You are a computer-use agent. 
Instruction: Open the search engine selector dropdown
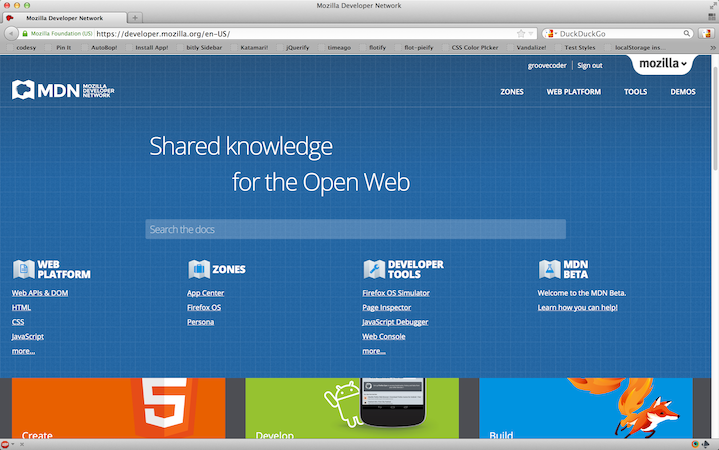[551, 33]
